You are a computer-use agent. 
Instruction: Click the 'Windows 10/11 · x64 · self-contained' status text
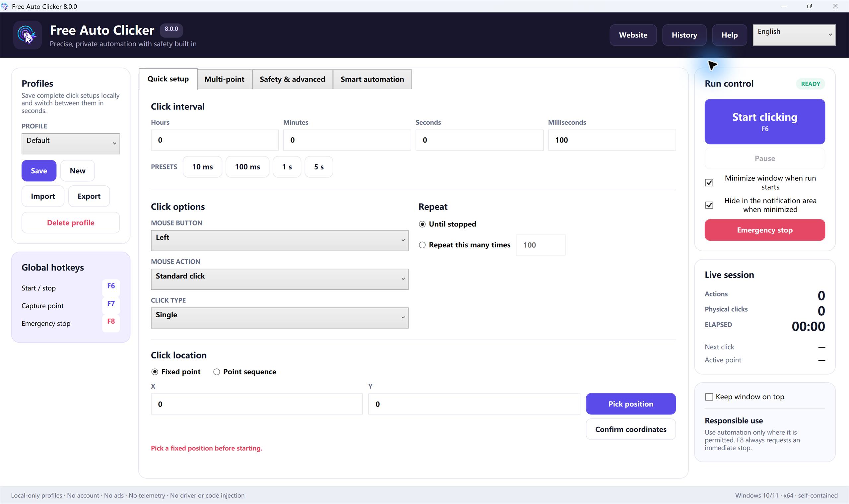[x=787, y=495]
